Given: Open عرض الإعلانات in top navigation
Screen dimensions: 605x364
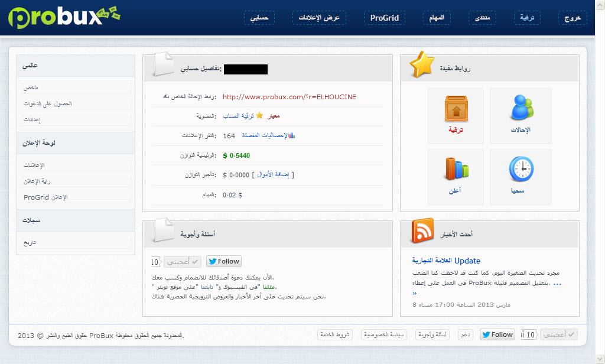Looking at the screenshot, I should (x=316, y=18).
